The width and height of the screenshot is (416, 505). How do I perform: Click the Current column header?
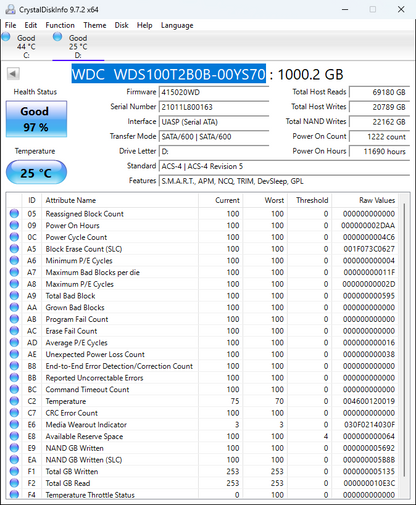point(221,200)
